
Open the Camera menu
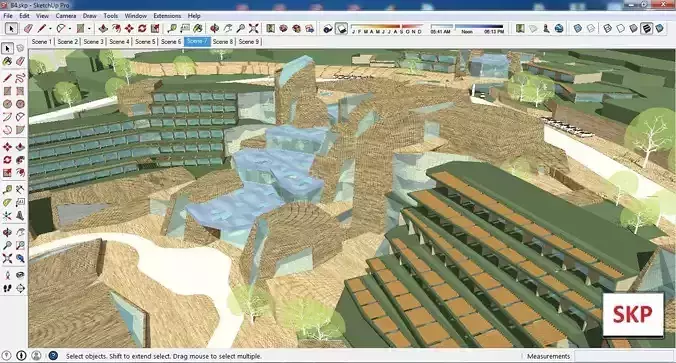[66, 16]
